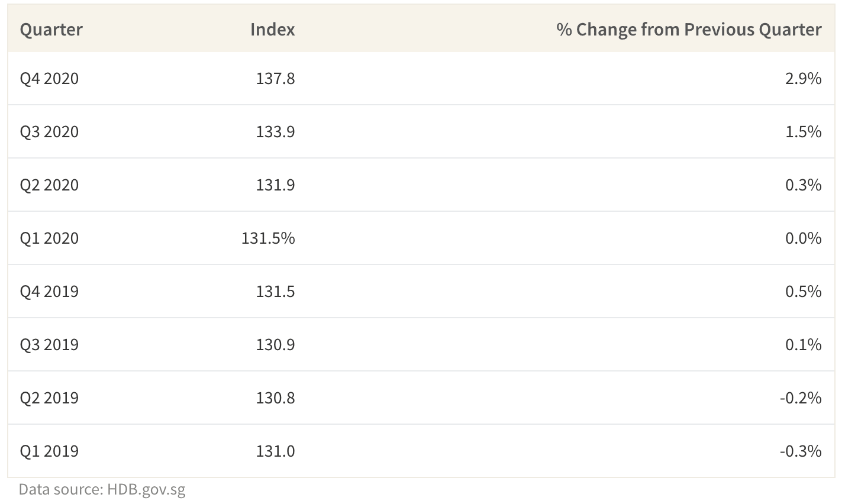Click the Index column header
Screen dimensions: 845x504
(x=273, y=30)
